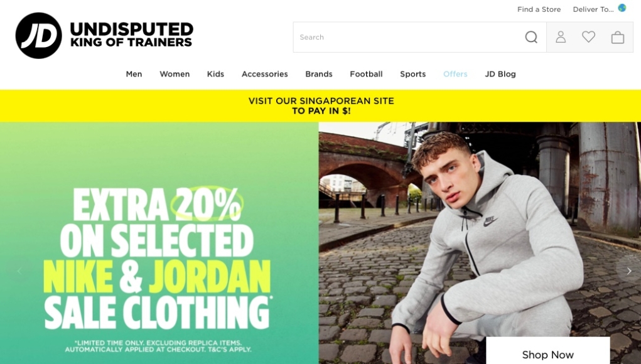The image size is (641, 364).
Task: Expand the Brands category menu
Action: pyautogui.click(x=319, y=74)
